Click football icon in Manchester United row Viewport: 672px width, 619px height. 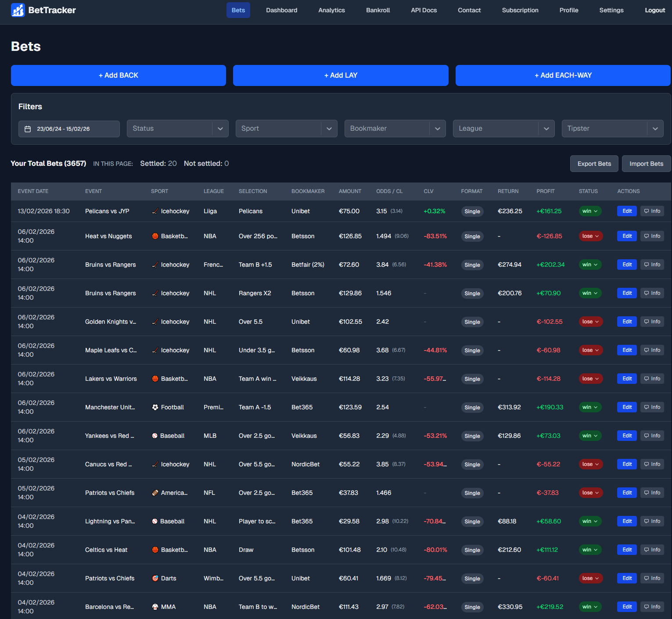click(155, 408)
